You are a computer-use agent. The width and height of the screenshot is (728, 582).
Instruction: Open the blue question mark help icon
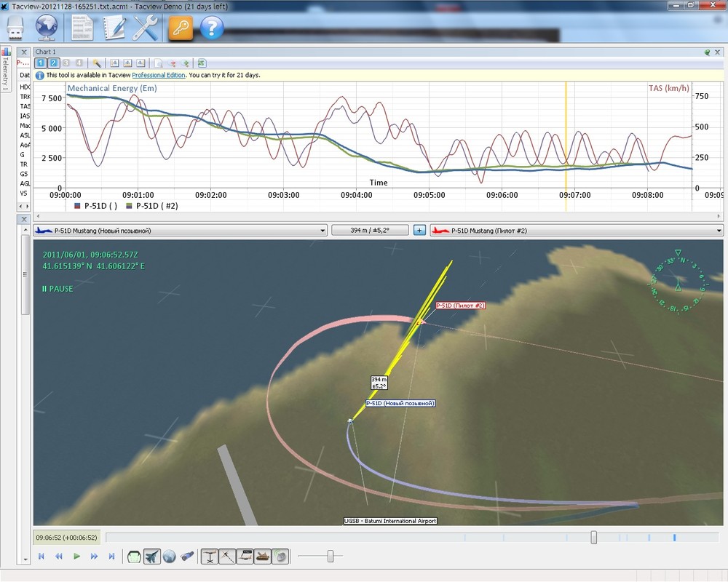[x=212, y=28]
